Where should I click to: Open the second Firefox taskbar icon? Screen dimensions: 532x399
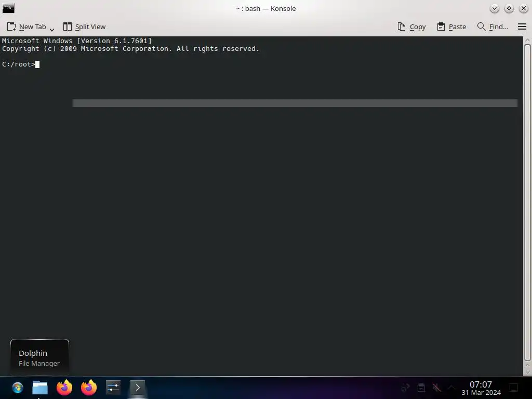(89, 388)
